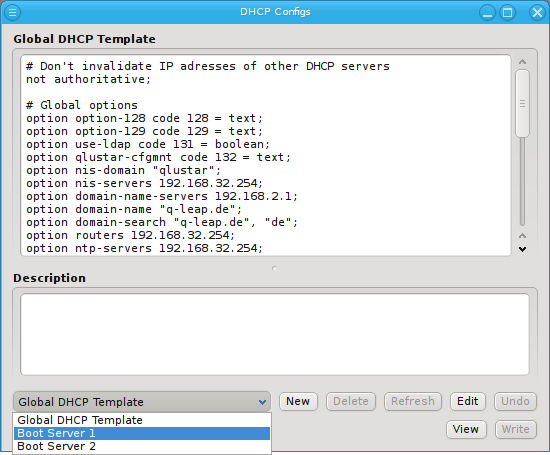Open the window menu icon in title bar
The image size is (550, 455).
(12, 12)
